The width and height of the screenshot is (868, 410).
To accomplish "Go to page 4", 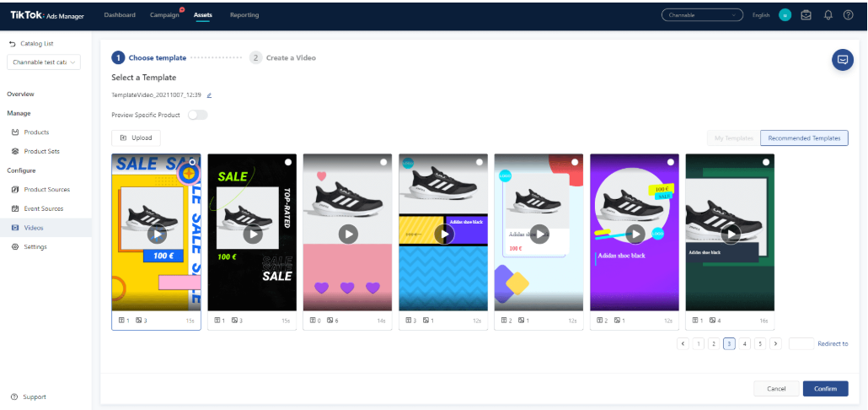I will pos(745,344).
